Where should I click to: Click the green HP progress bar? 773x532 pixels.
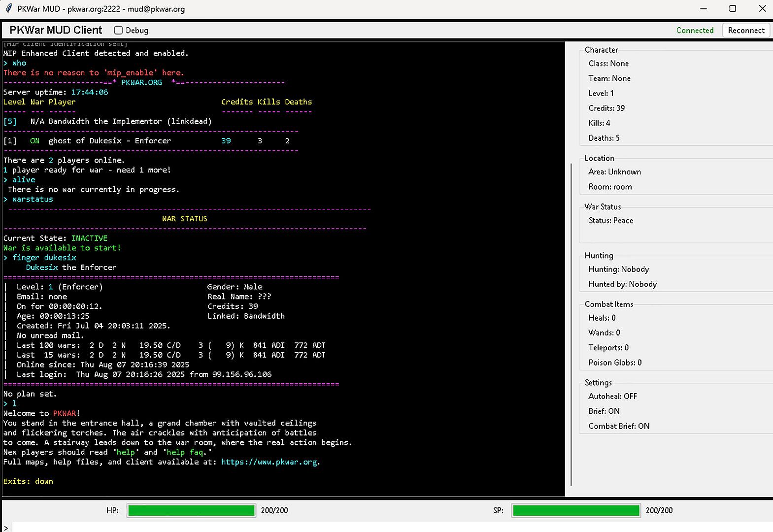pyautogui.click(x=191, y=511)
